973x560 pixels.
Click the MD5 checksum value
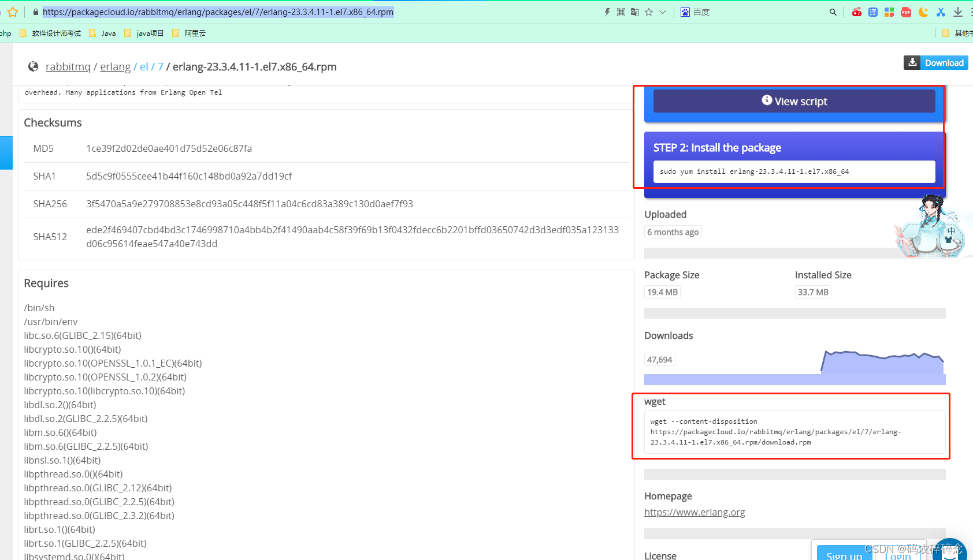coord(169,148)
